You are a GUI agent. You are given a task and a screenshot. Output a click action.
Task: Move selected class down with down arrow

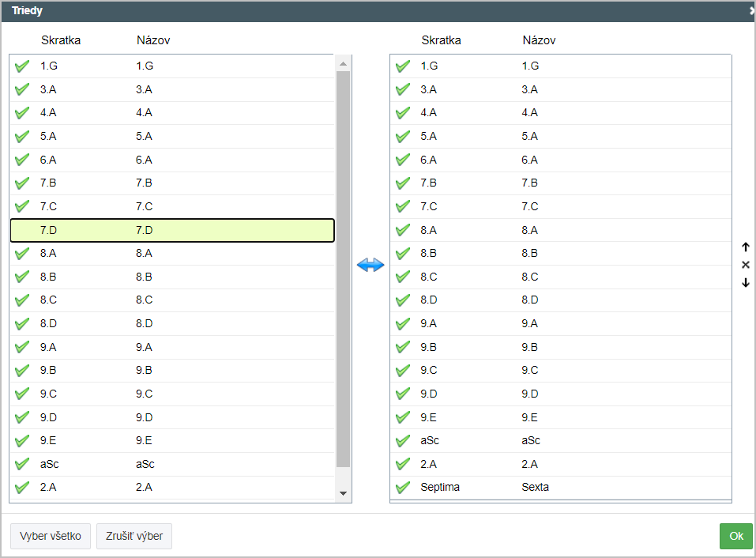tap(746, 283)
